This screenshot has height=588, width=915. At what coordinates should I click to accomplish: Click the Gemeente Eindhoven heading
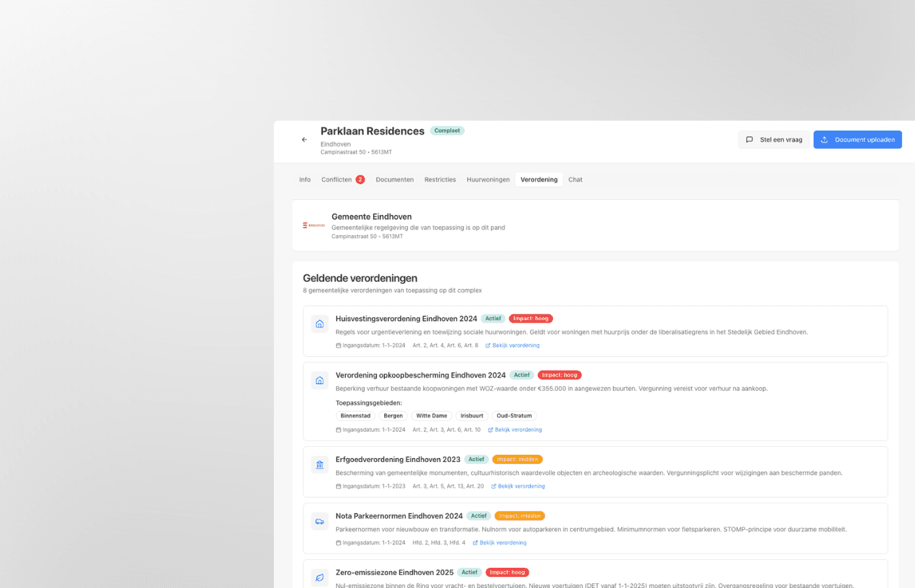(372, 217)
